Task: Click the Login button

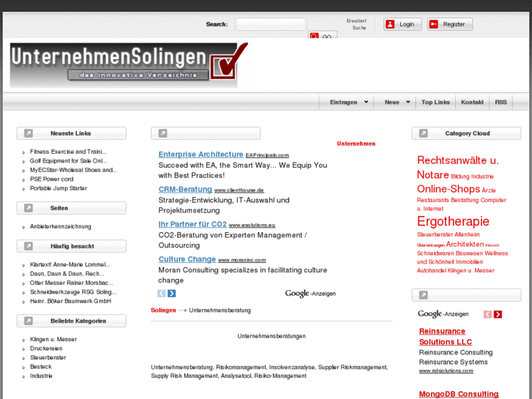Action: pyautogui.click(x=402, y=24)
